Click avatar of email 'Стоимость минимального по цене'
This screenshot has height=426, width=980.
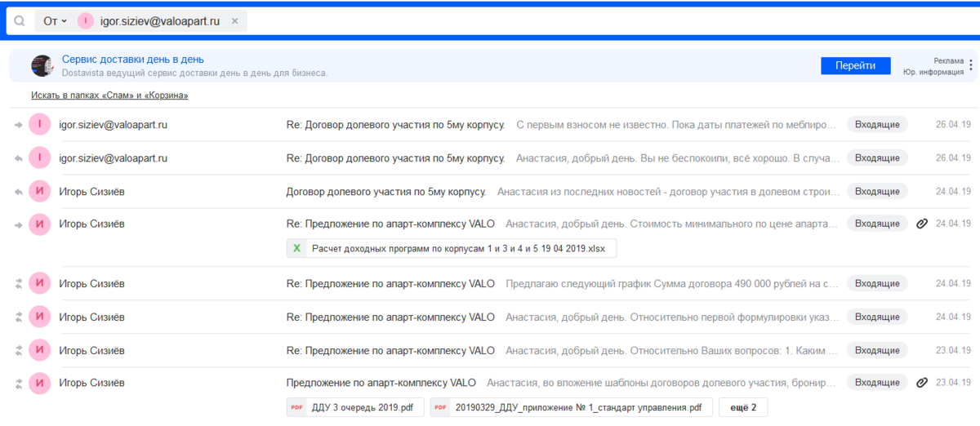coord(39,224)
